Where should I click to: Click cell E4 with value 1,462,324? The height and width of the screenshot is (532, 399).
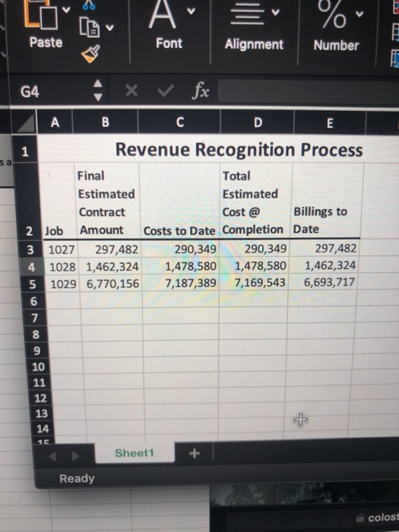coord(325,265)
